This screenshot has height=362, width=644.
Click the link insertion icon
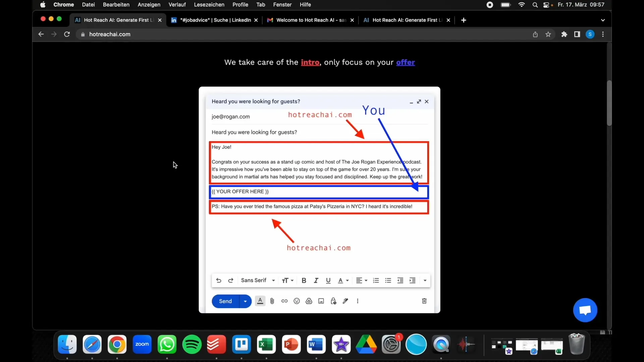pyautogui.click(x=284, y=301)
